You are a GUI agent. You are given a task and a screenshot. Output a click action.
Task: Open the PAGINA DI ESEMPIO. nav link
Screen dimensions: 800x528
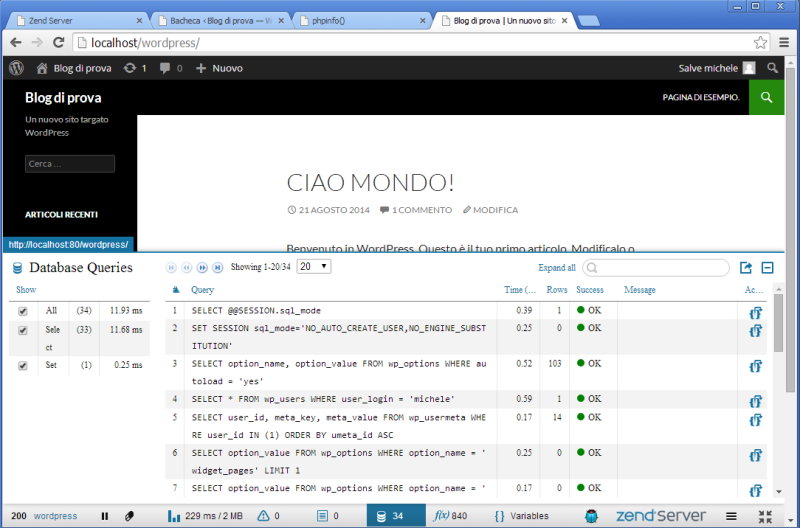701,97
